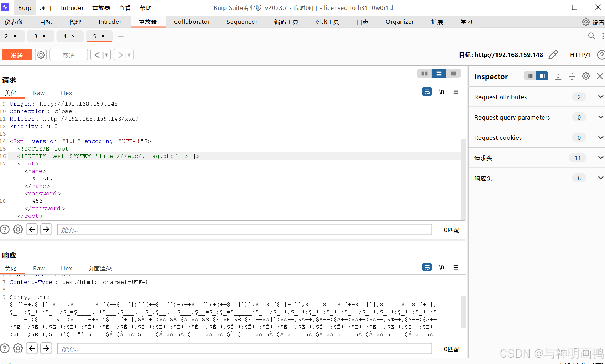
Task: Open response search help icon
Action: (5, 348)
